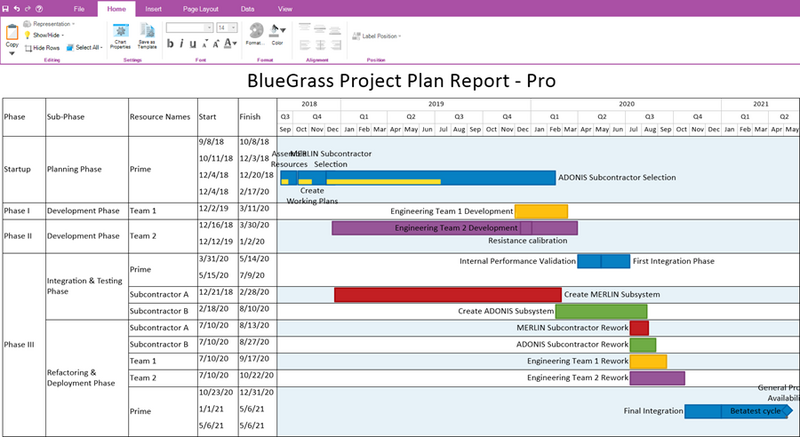Screen dimensions: 800x437
Task: Click the Internal Performance Validation label
Action: [x=517, y=261]
